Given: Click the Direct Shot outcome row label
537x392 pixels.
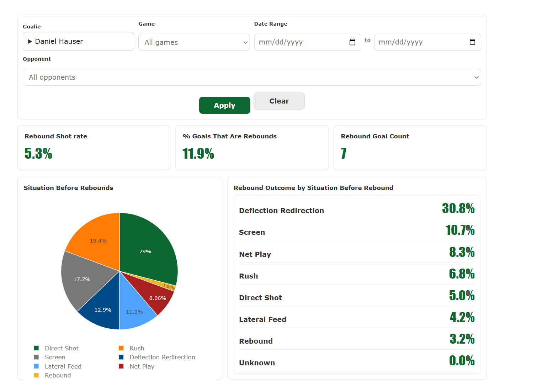Looking at the screenshot, I should (x=260, y=298).
